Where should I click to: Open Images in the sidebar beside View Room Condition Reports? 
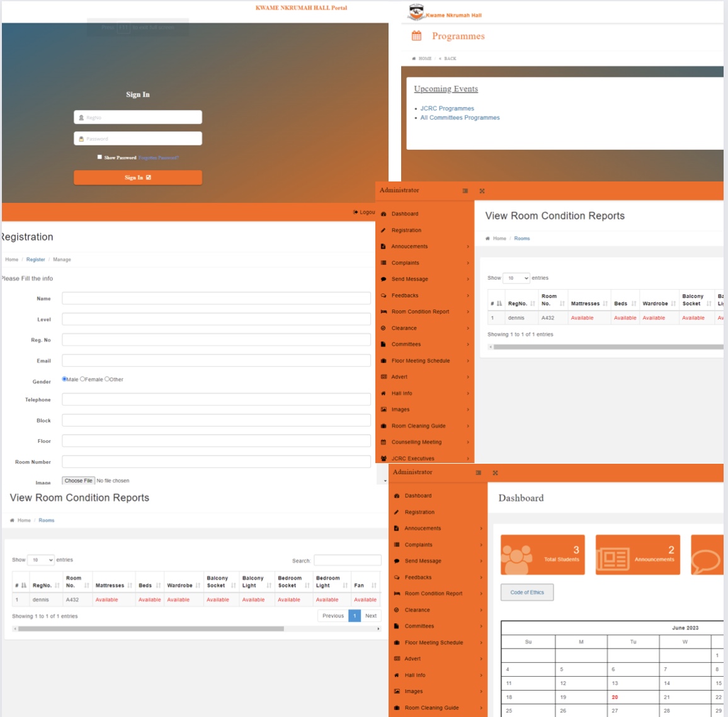pos(401,410)
